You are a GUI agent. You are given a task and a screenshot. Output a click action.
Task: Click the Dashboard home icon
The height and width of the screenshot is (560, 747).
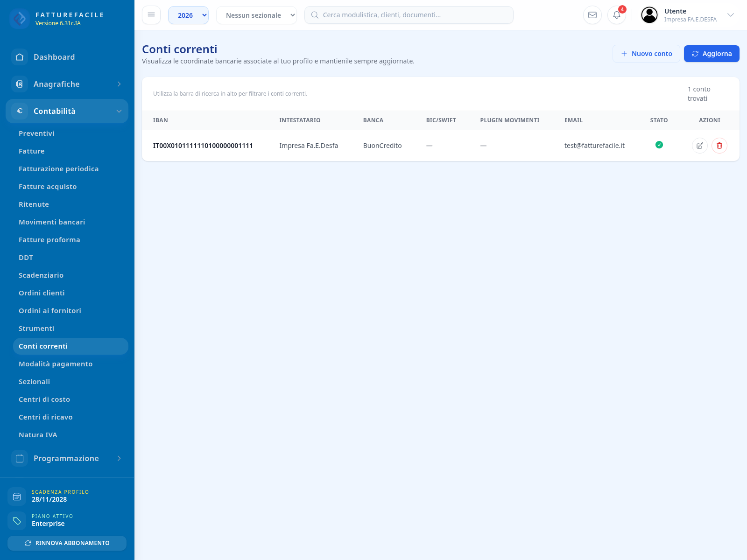[20, 57]
